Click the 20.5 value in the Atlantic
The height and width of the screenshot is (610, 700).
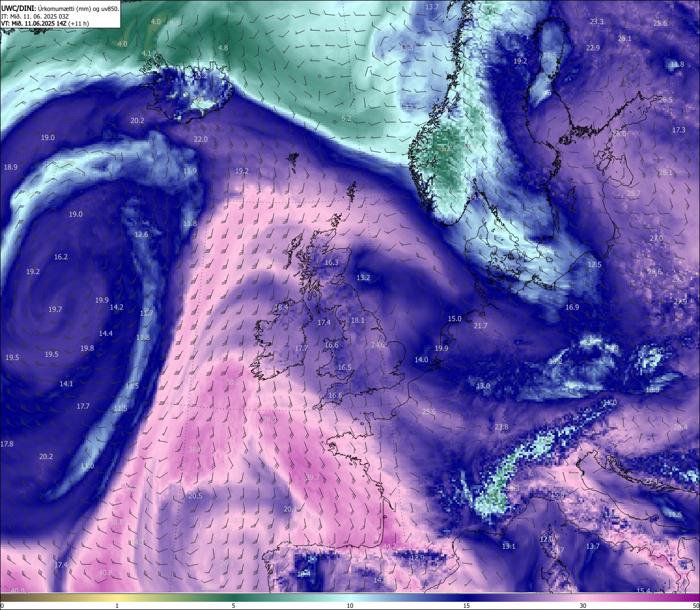click(195, 496)
